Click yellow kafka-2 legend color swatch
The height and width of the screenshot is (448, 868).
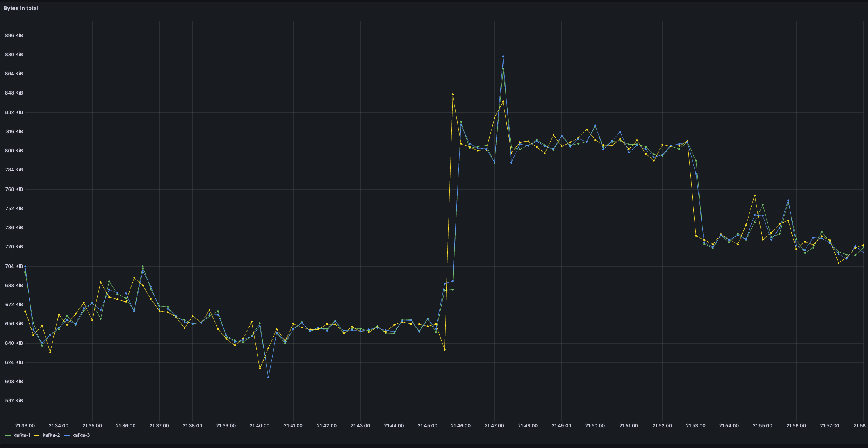[x=37, y=435]
